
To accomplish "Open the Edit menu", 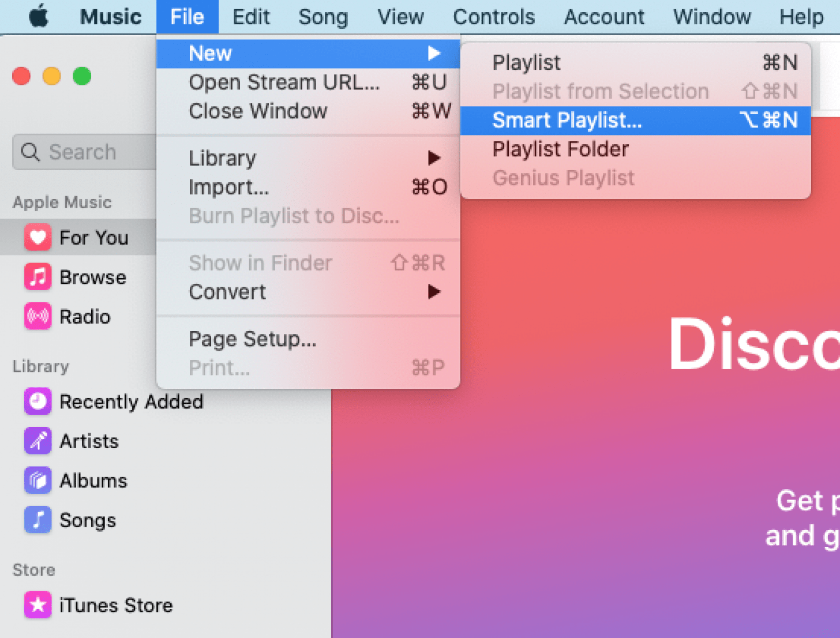I will click(251, 17).
